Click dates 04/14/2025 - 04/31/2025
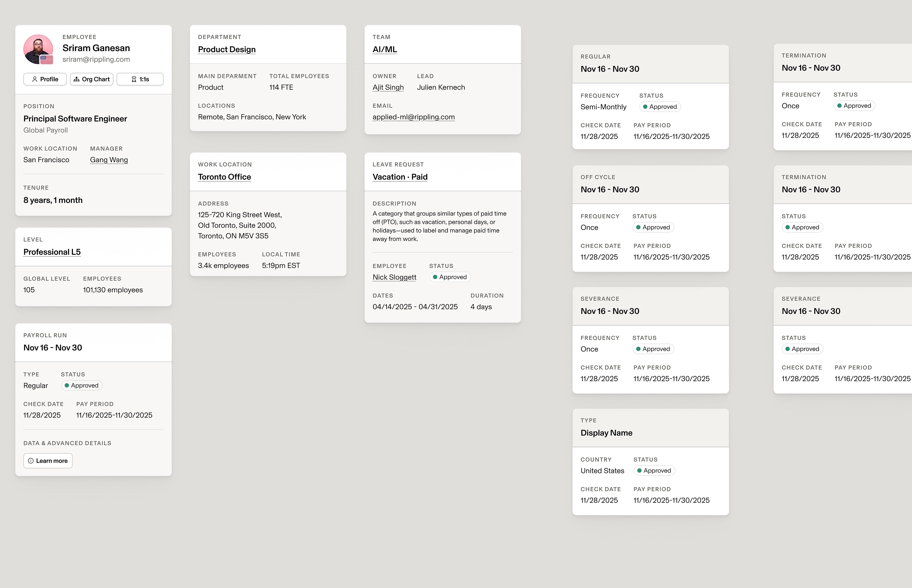 [x=415, y=307]
